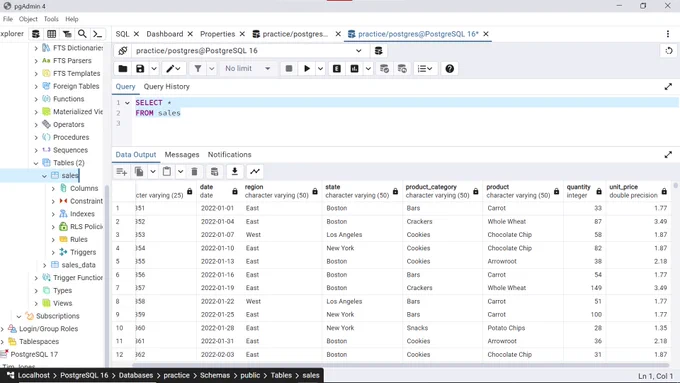Image resolution: width=680 pixels, height=383 pixels.
Task: Switch to the Notifications tab
Action: coord(229,155)
